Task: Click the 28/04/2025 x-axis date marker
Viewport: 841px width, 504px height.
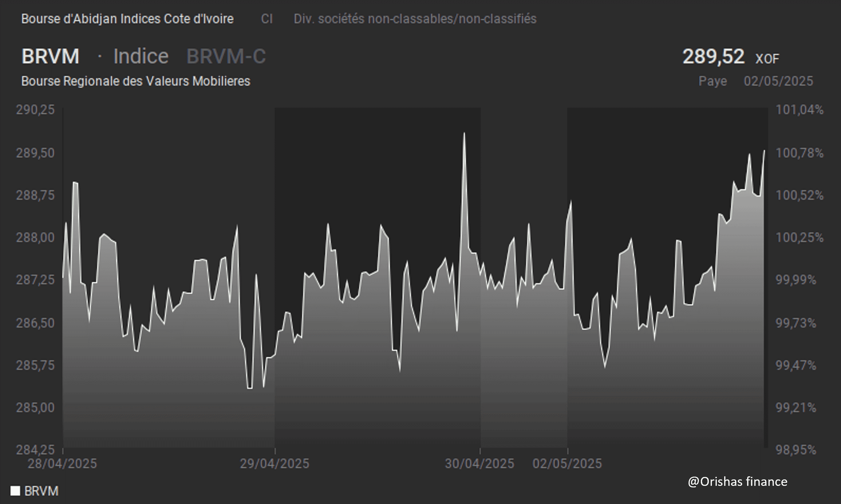Action: click(62, 463)
